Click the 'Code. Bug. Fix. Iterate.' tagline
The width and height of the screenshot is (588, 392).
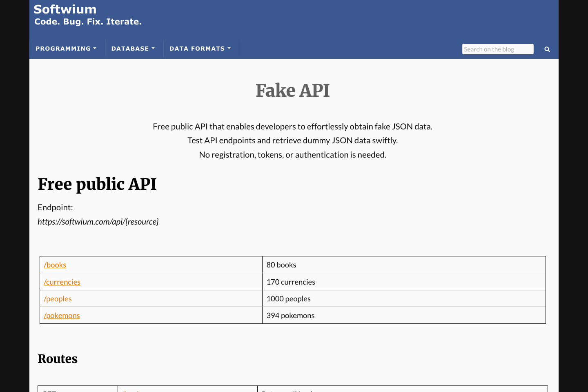(87, 22)
